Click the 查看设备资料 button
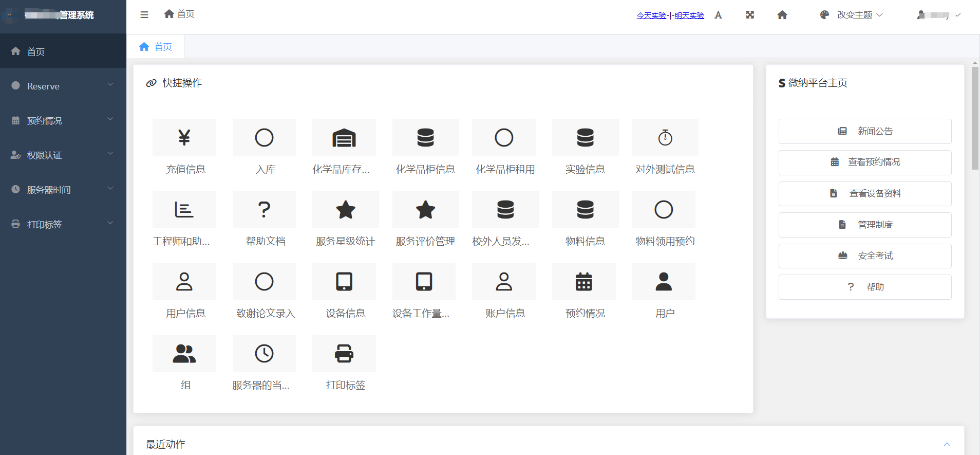This screenshot has height=455, width=980. coord(865,193)
